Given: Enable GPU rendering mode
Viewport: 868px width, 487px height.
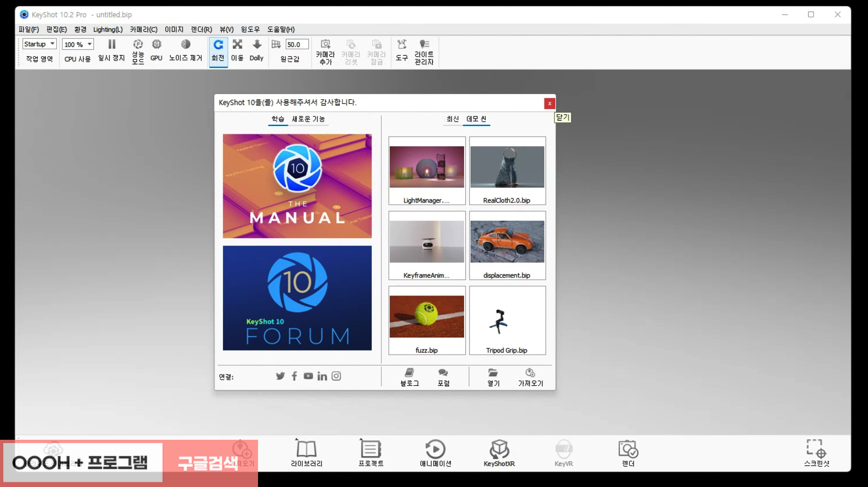Looking at the screenshot, I should click(156, 50).
